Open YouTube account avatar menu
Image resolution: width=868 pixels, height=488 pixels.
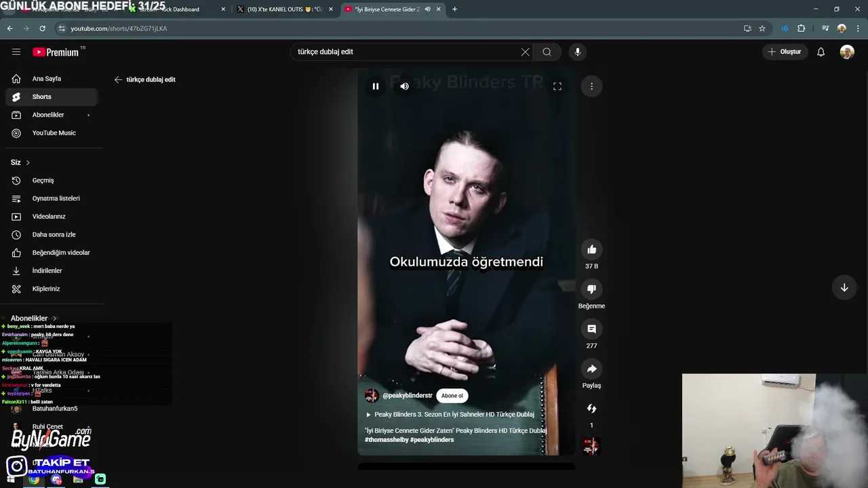tap(847, 52)
